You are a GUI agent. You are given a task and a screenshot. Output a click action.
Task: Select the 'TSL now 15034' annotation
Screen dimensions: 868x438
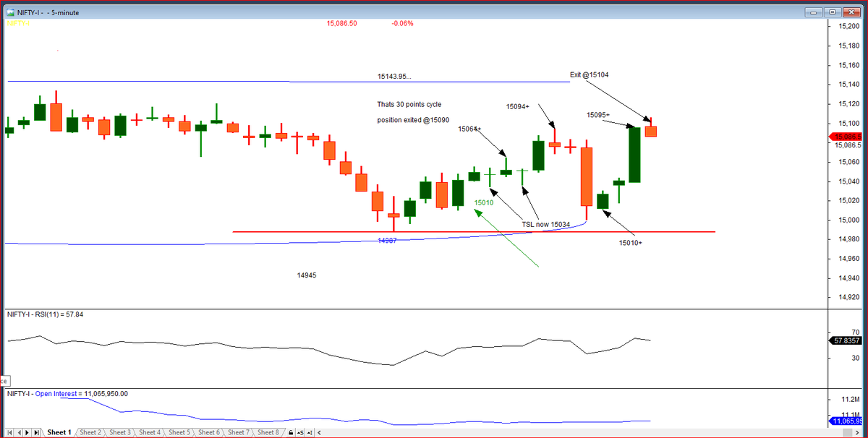click(546, 224)
